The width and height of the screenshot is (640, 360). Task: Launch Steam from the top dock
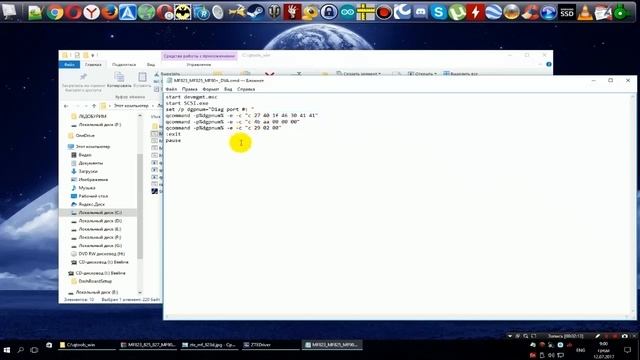click(x=256, y=12)
